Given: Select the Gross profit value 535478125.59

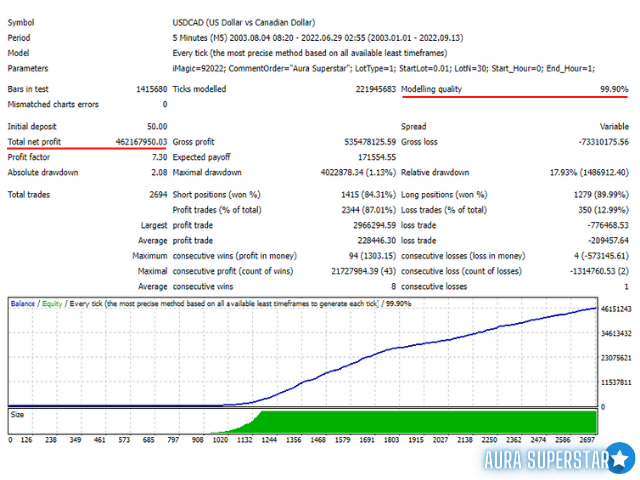Looking at the screenshot, I should (370, 142).
